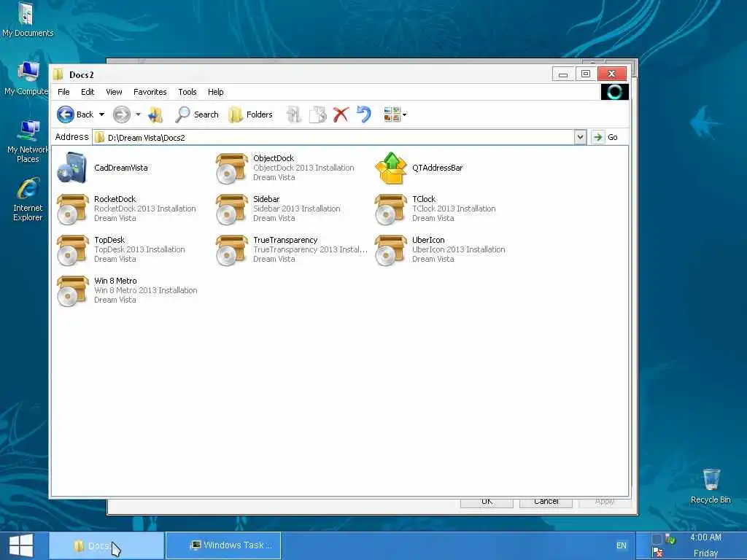Click the red Delete X icon
Image resolution: width=747 pixels, height=560 pixels.
click(341, 114)
